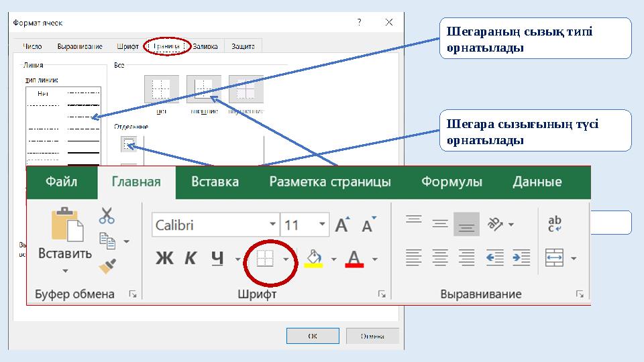The height and width of the screenshot is (362, 644).
Task: Click the Wrap Text icon
Action: [x=555, y=224]
